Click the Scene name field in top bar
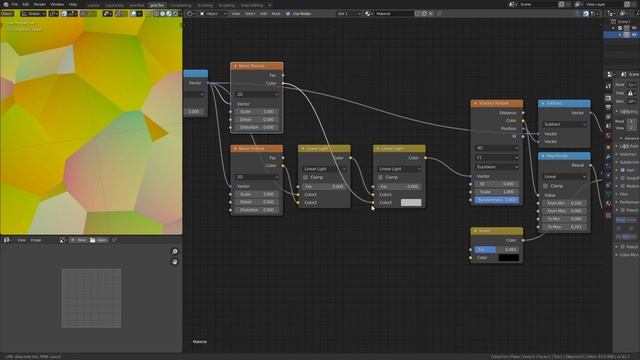640x360 pixels. point(538,4)
